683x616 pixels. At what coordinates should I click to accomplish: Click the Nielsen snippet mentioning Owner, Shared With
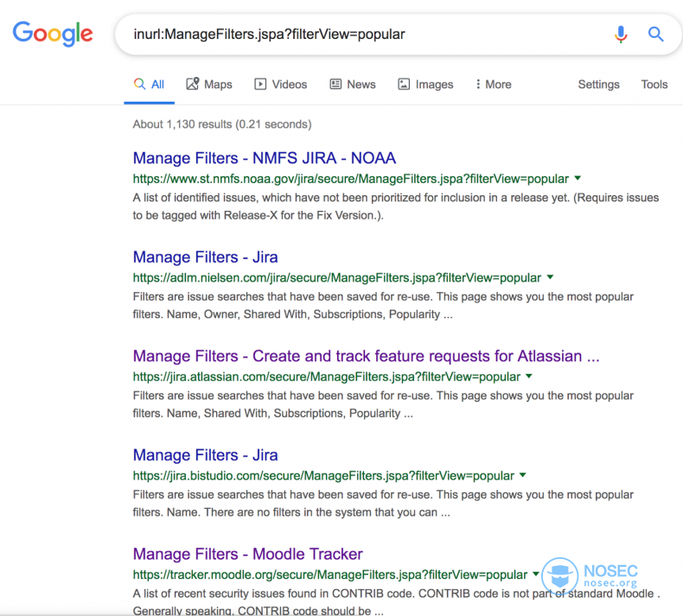(x=383, y=305)
